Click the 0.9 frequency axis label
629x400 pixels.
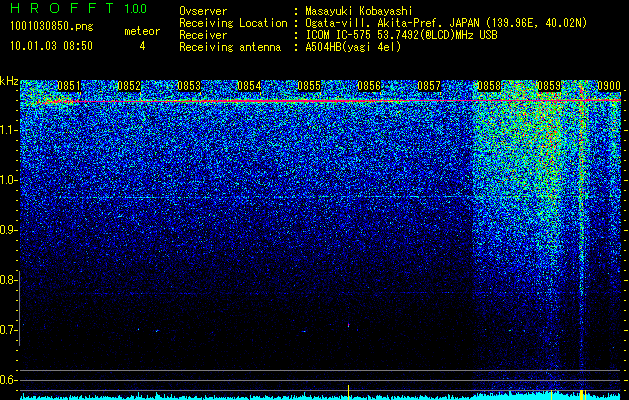(x=7, y=230)
